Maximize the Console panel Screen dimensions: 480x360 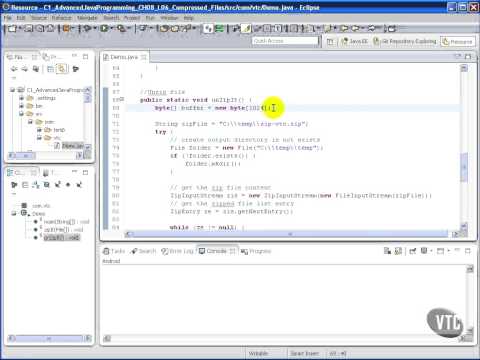pos(468,251)
